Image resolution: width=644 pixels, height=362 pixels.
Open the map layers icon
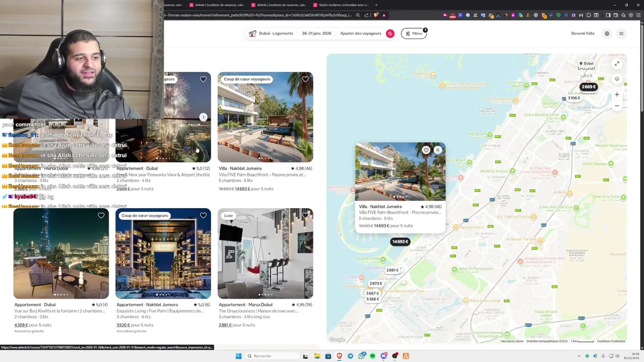click(x=617, y=79)
